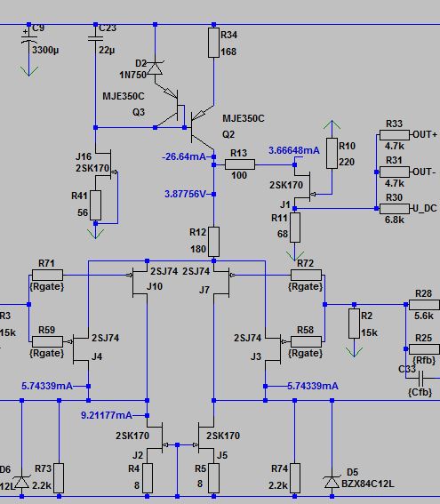Select the J5 2SK170 JFET
This screenshot has width=440, height=504.
[204, 438]
